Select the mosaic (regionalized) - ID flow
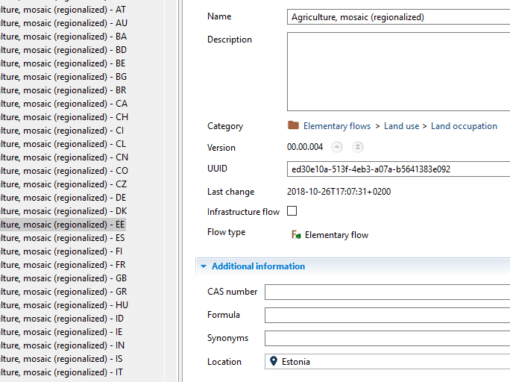510x382 pixels. click(x=62, y=318)
